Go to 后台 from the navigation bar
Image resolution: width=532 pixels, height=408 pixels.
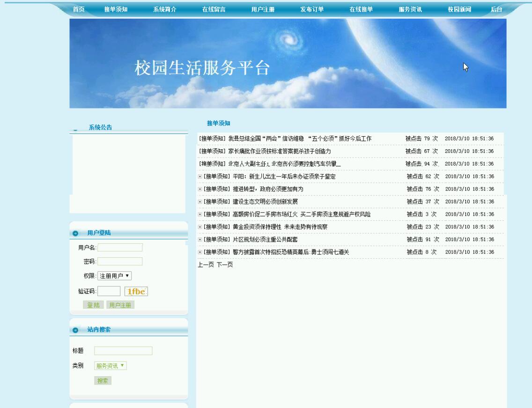[x=496, y=9]
